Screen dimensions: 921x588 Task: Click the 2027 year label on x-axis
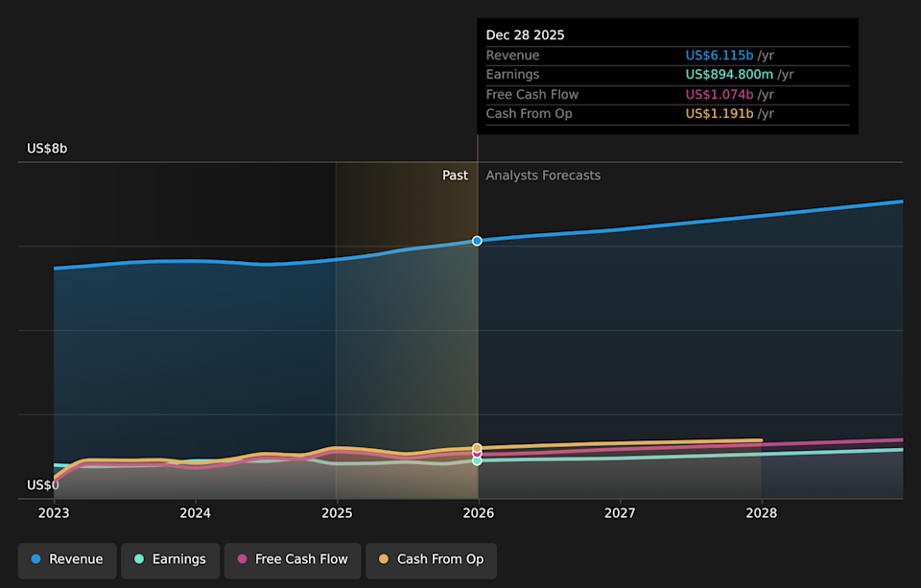[620, 513]
